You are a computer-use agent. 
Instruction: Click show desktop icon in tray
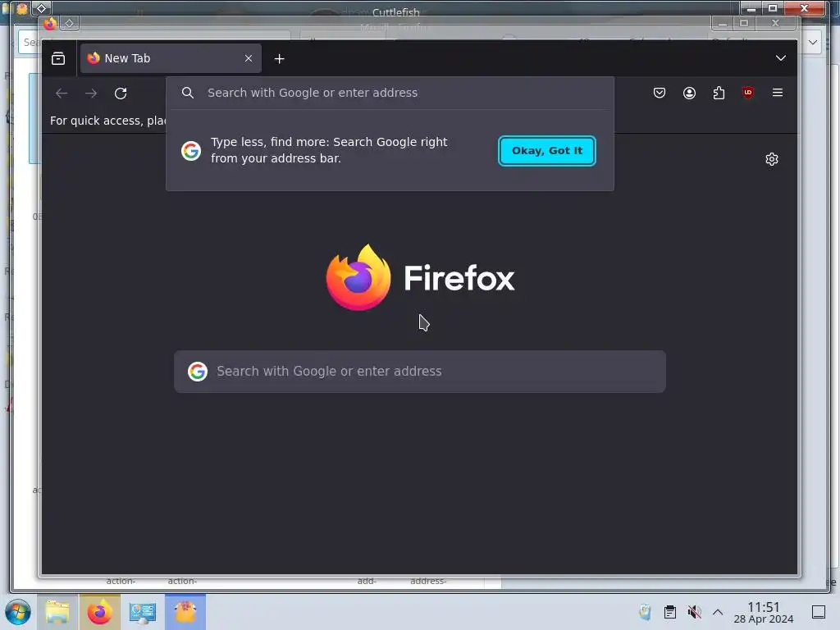[x=819, y=612]
